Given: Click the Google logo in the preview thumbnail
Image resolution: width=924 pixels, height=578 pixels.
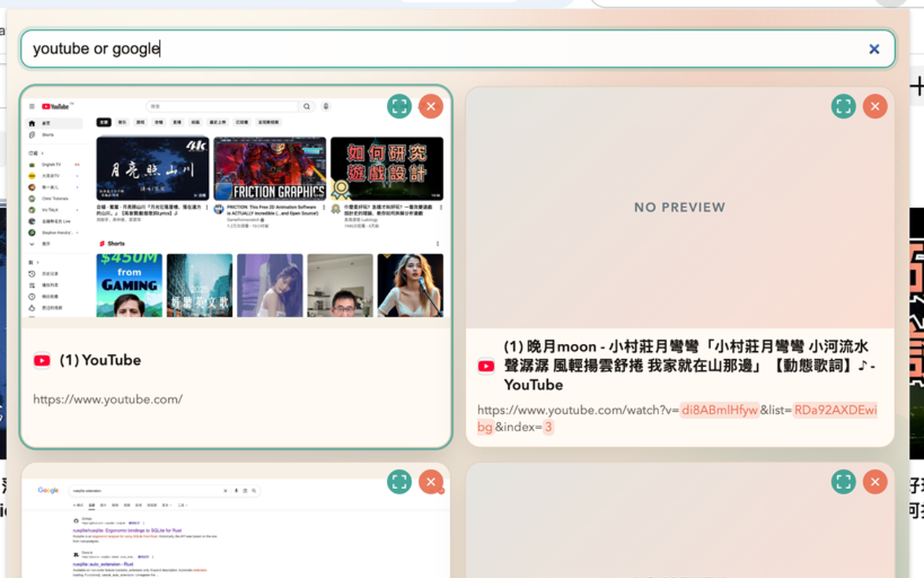Looking at the screenshot, I should pyautogui.click(x=48, y=490).
